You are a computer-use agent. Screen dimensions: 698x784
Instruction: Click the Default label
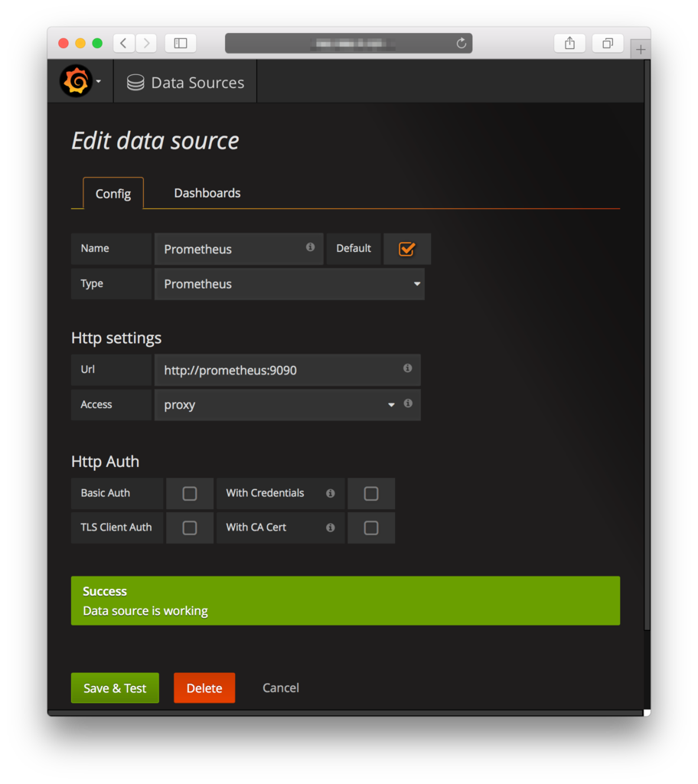coord(354,249)
